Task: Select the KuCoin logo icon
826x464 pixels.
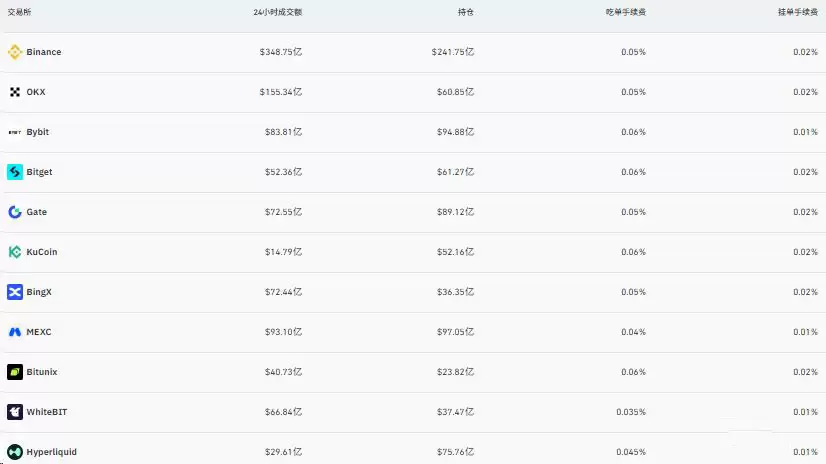Action: (15, 252)
